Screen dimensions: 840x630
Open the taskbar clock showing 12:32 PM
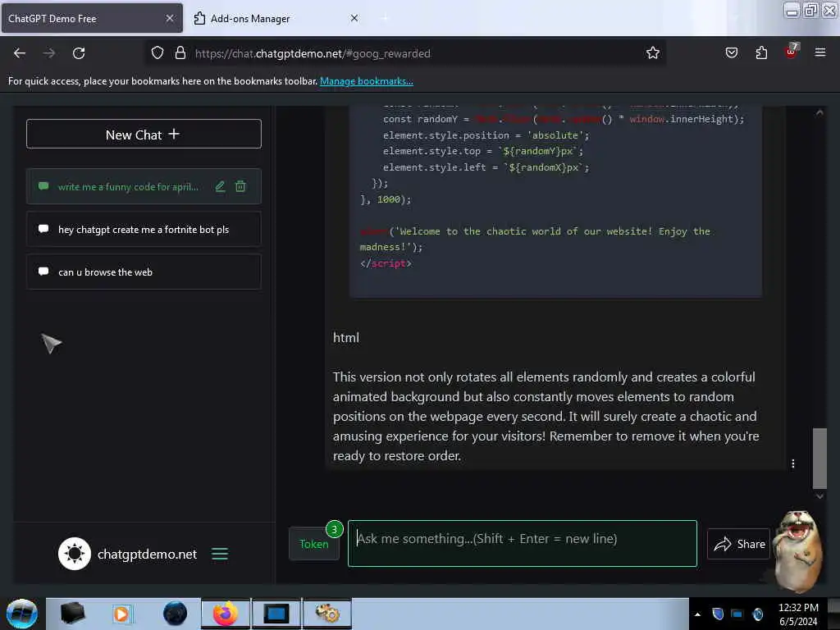click(x=798, y=614)
